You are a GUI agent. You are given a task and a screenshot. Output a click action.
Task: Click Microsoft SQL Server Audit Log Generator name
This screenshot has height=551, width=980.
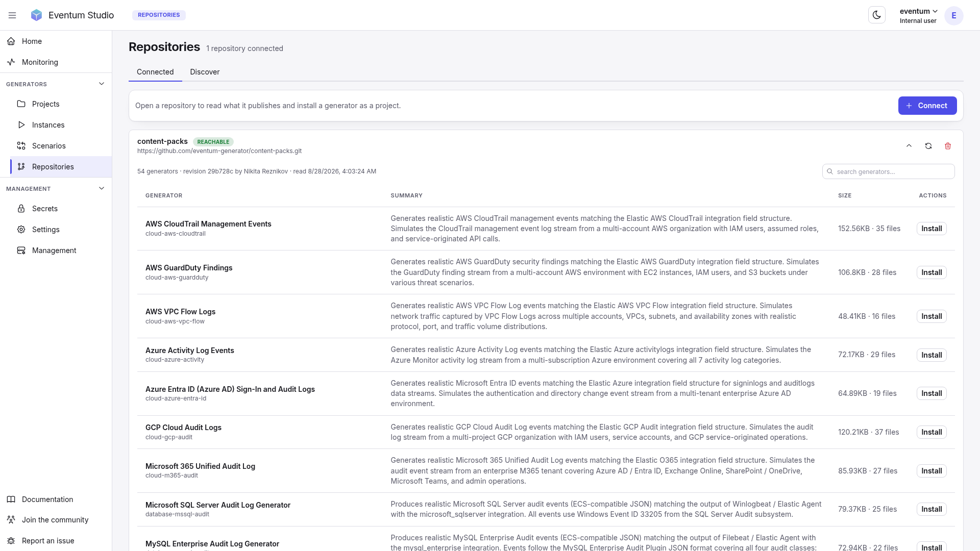click(218, 505)
